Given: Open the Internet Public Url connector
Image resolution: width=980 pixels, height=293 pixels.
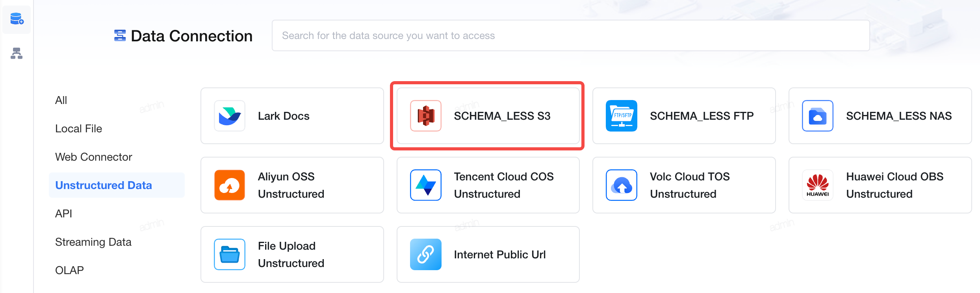Looking at the screenshot, I should (488, 254).
